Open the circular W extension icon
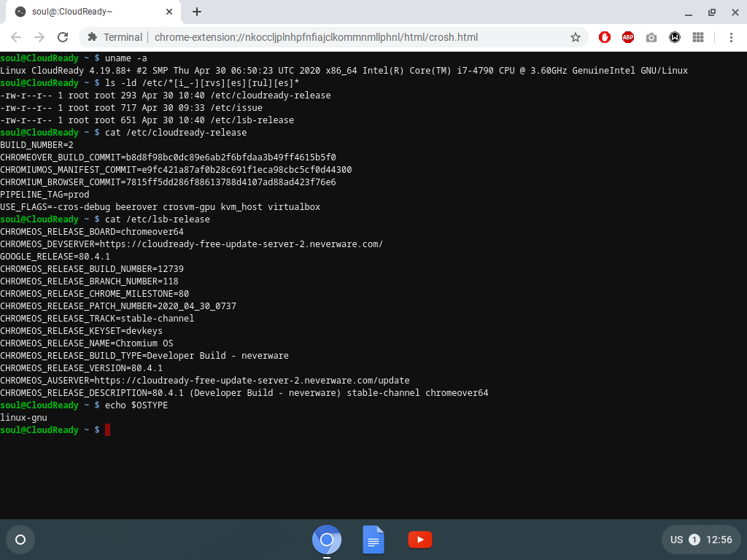Viewport: 747px width, 560px height. click(675, 37)
